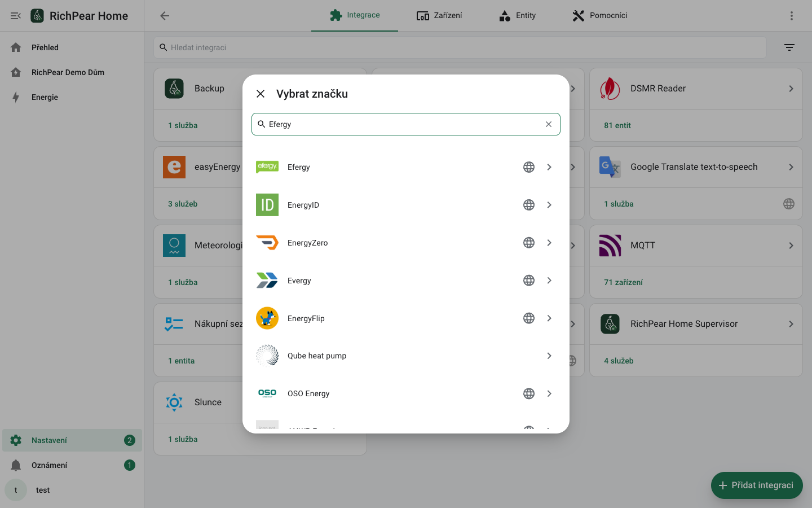Click the Nákupní seznam list icon
The image size is (812, 508).
click(174, 324)
